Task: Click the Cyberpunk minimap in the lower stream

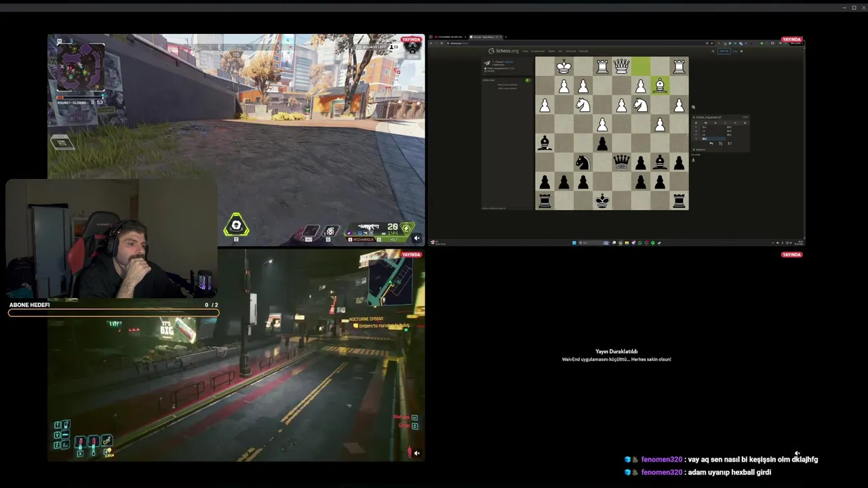Action: click(x=390, y=282)
